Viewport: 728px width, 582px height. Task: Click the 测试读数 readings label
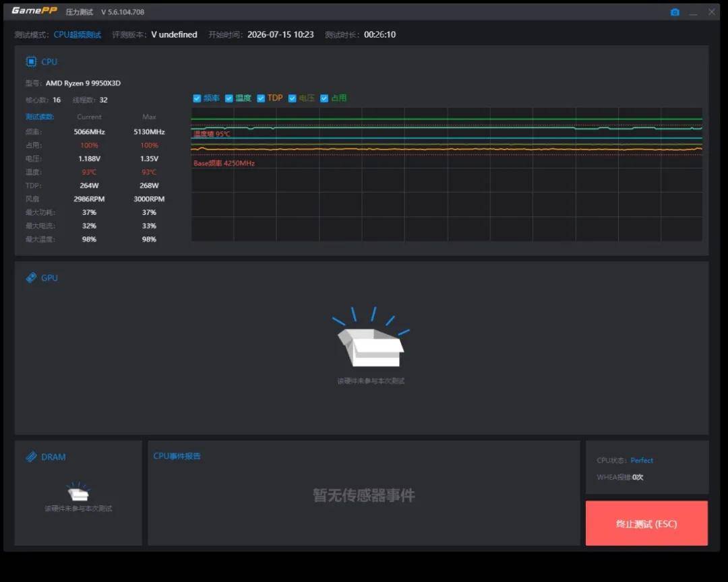point(40,117)
